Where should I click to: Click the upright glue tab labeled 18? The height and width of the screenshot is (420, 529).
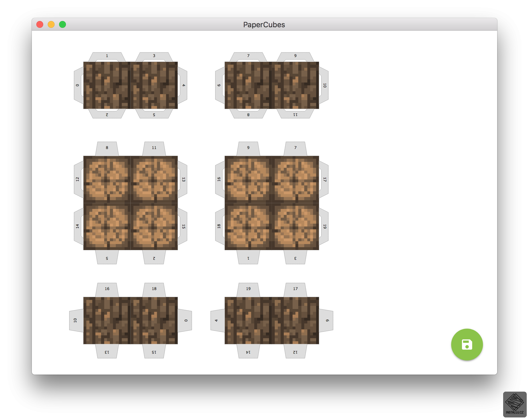tap(154, 290)
